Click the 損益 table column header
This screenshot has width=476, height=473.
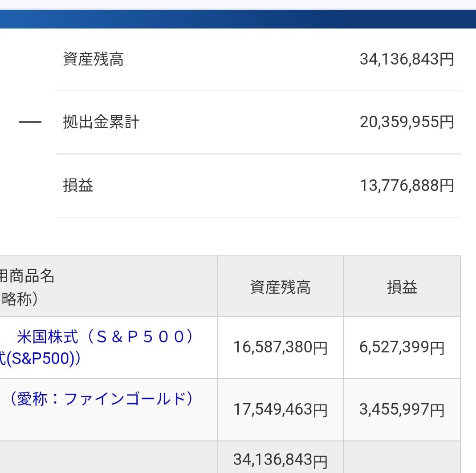[402, 287]
